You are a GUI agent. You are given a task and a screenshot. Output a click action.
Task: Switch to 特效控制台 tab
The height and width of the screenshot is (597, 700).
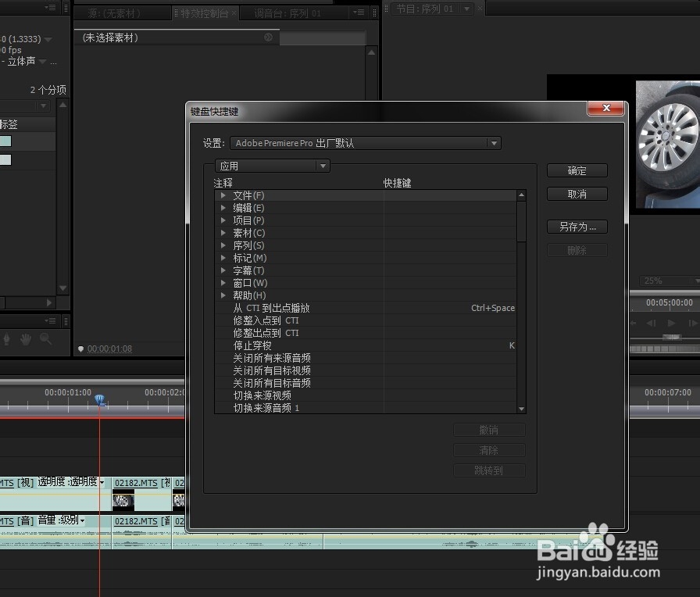(205, 14)
